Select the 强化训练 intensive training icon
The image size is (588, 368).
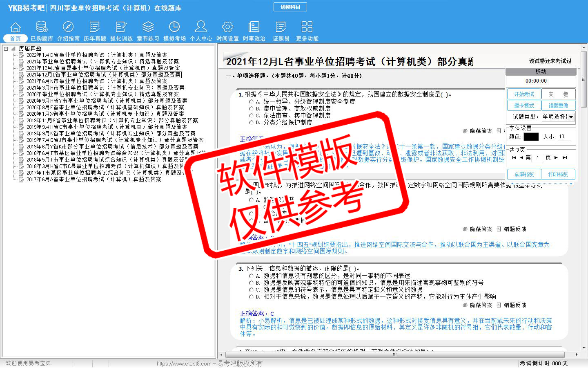coord(121,27)
